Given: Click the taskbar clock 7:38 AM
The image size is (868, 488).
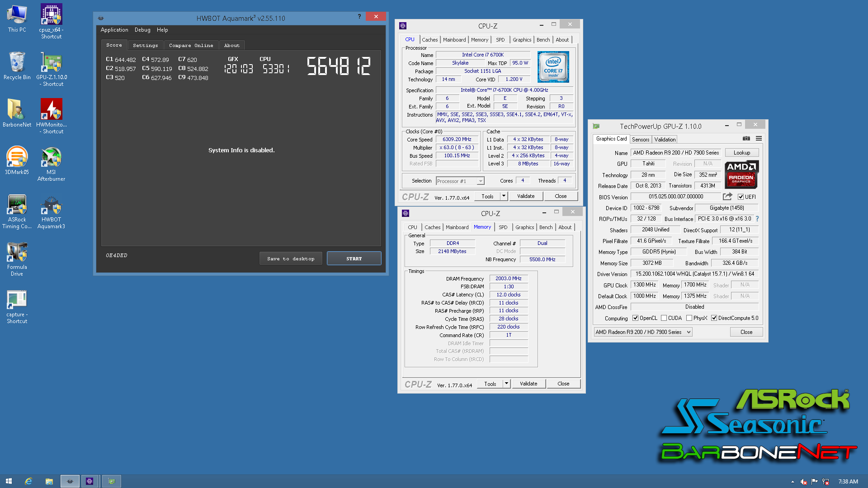Looking at the screenshot, I should [x=848, y=482].
